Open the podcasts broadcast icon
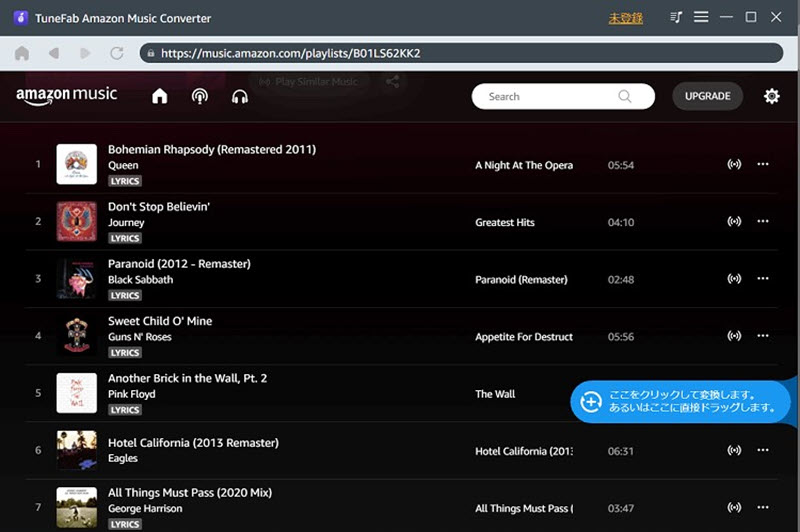 199,96
